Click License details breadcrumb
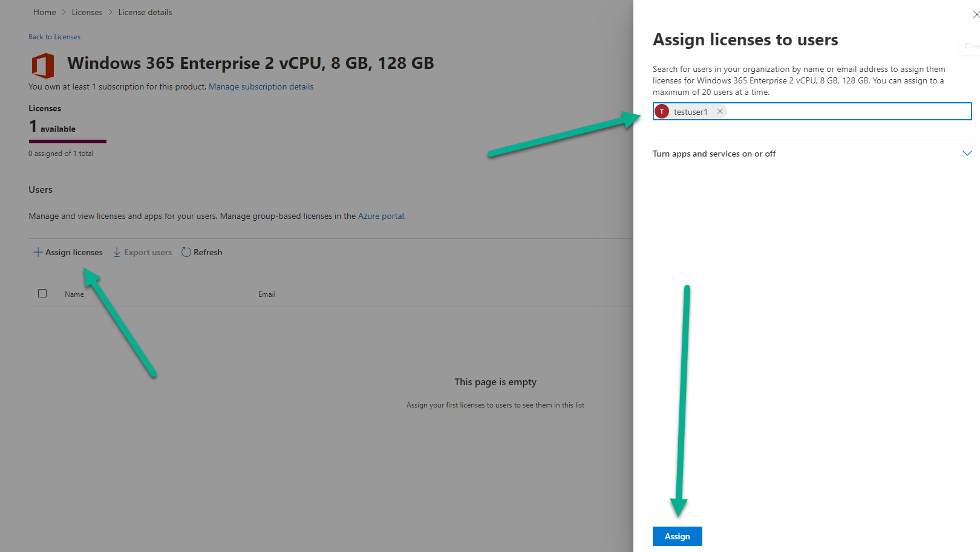Viewport: 980px width, 552px height. pos(145,12)
